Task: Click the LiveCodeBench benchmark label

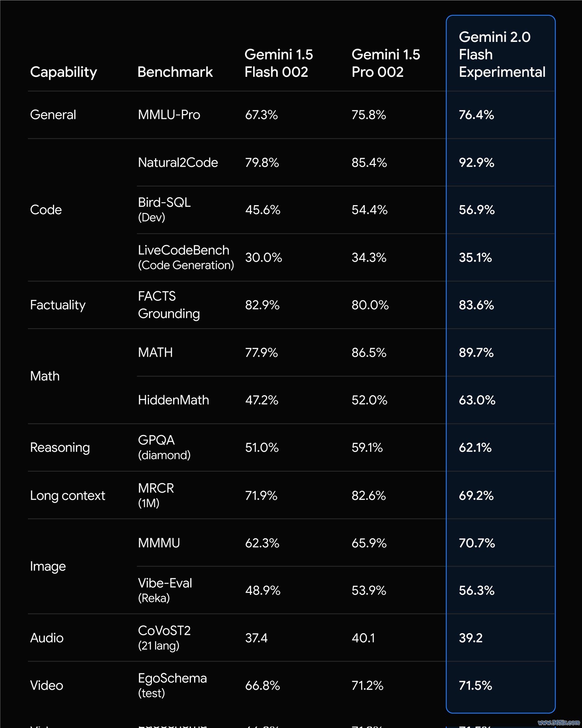Action: pyautogui.click(x=186, y=257)
